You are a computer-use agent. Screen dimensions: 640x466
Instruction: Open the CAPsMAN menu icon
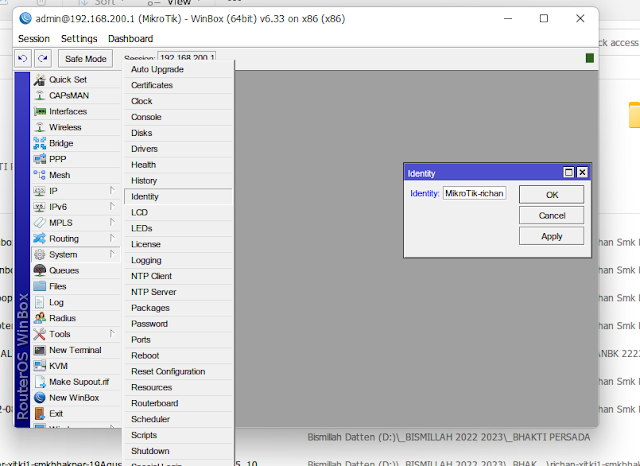(x=40, y=95)
